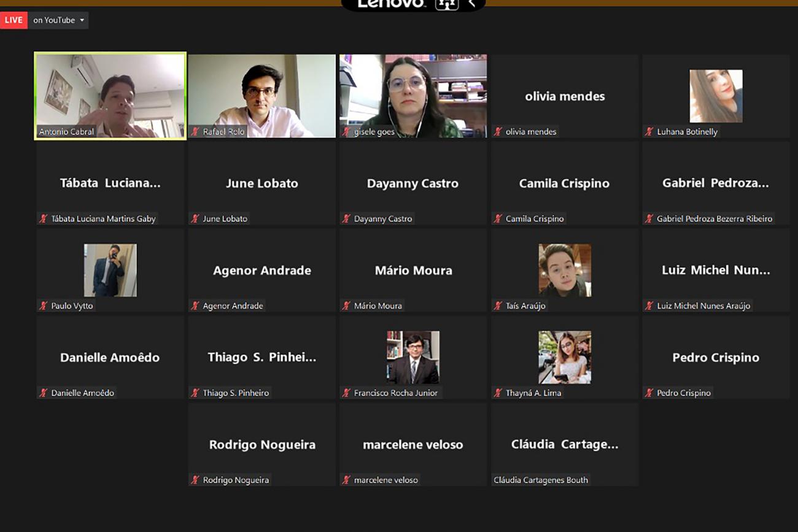Select Rafael Rolo's video feed
The image size is (798, 532).
[x=262, y=96]
